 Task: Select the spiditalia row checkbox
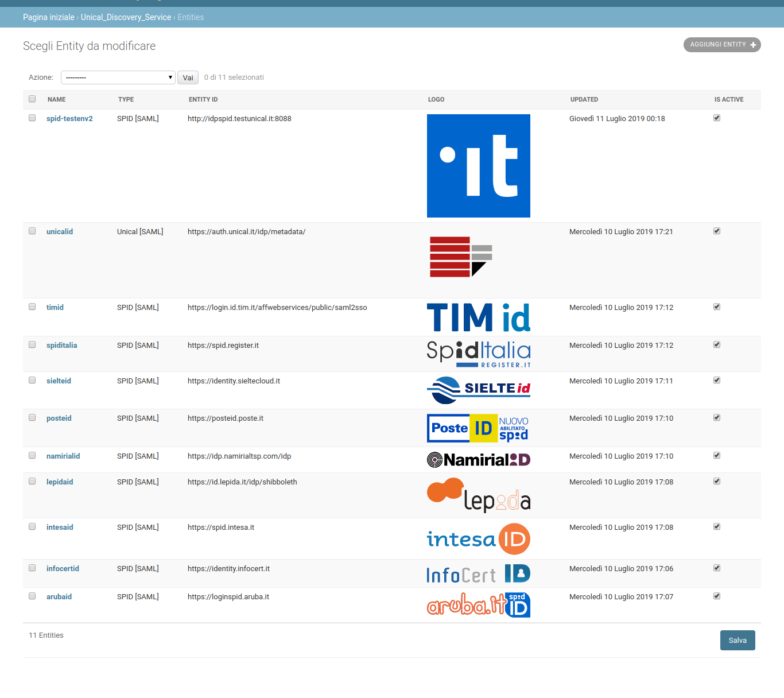[x=32, y=344]
